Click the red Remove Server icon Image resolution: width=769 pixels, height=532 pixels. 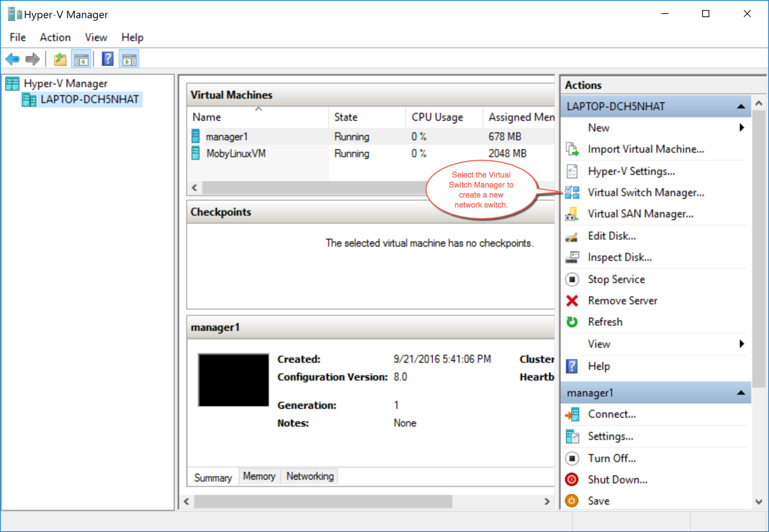click(x=571, y=301)
